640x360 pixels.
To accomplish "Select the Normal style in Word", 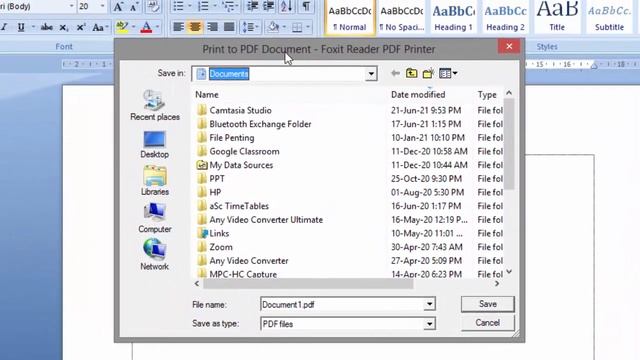I will (x=350, y=17).
